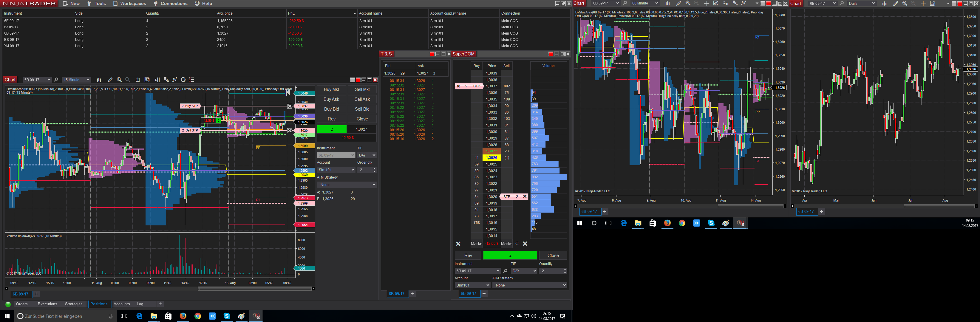Image resolution: width=980 pixels, height=322 pixels.
Task: Change the 15 Minute interval dropdown
Action: tap(76, 80)
